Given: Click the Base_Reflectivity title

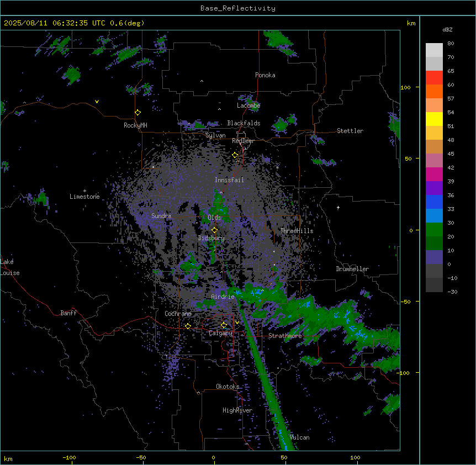Looking at the screenshot, I should click(238, 8).
